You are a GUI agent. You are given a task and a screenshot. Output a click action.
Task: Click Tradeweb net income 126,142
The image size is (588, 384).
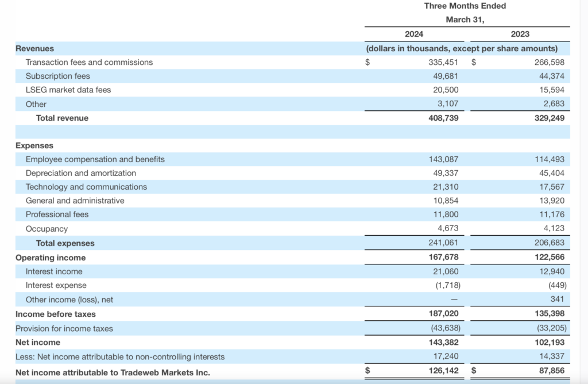pos(443,371)
